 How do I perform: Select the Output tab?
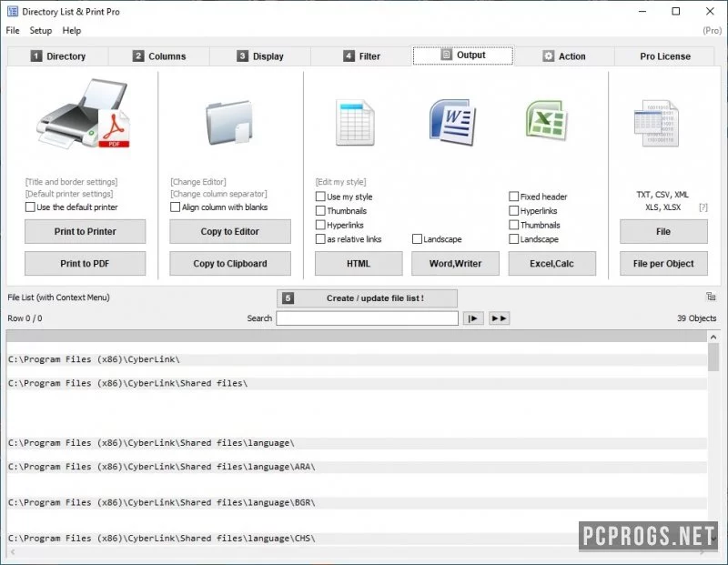point(463,55)
